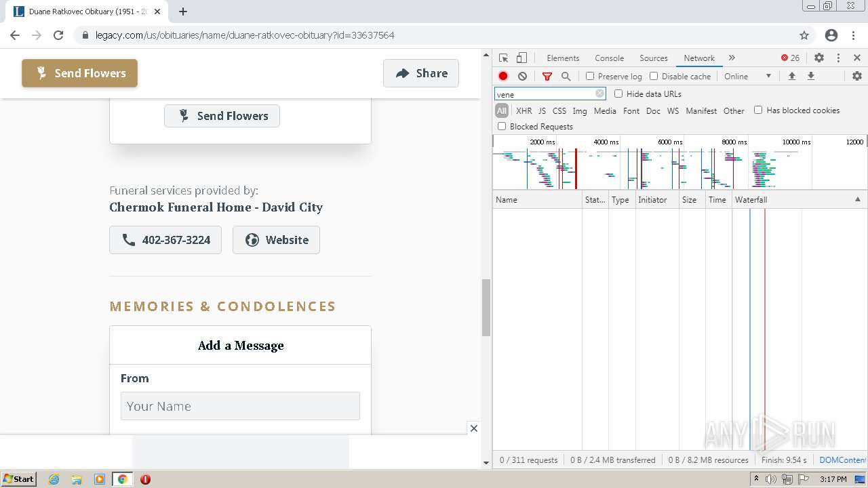Click the Your Name input field
This screenshot has height=488, width=868.
coord(240,406)
